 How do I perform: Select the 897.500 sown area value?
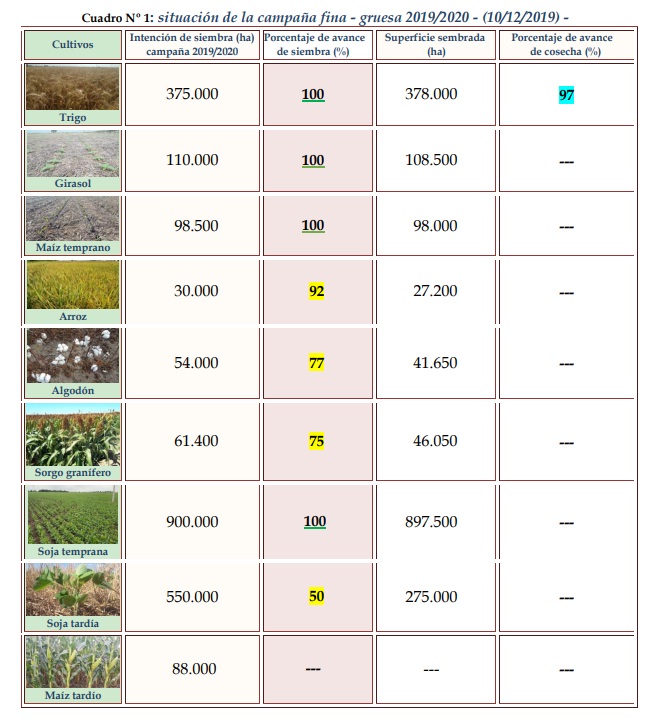pos(435,522)
